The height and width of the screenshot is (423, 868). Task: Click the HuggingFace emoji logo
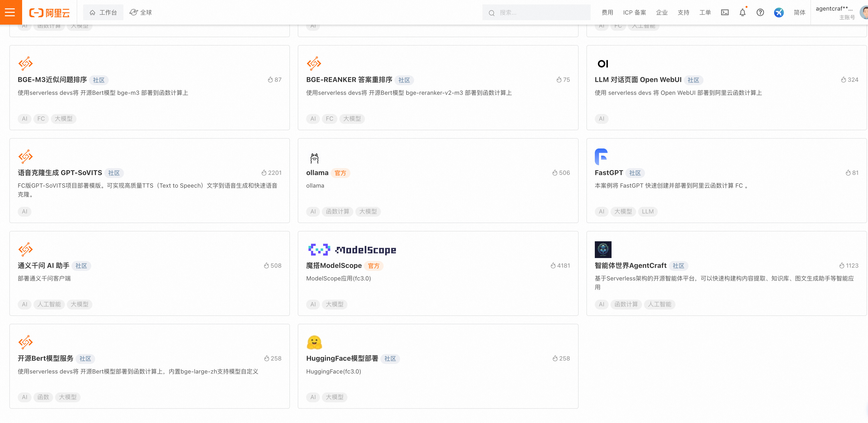(314, 342)
